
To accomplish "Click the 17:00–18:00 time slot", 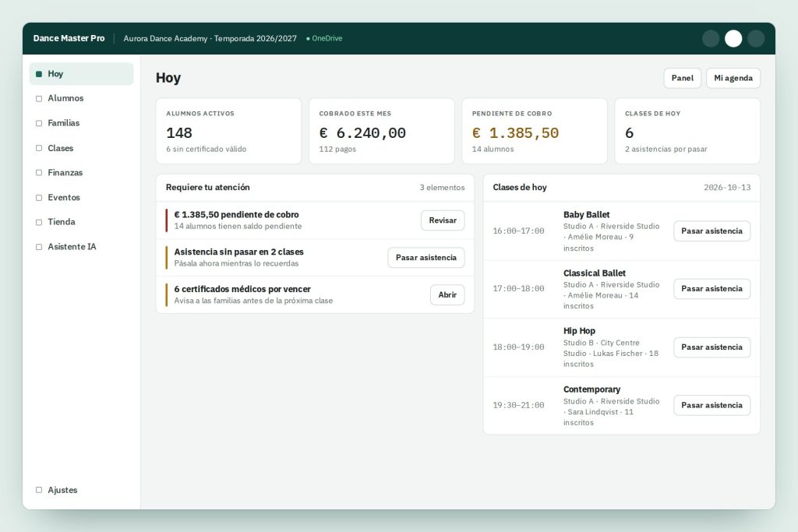I will pyautogui.click(x=518, y=288).
